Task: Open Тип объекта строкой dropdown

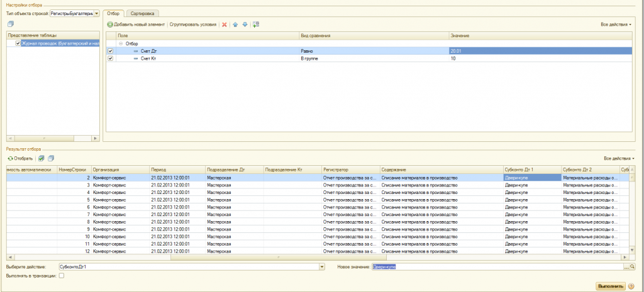Action: [x=96, y=14]
